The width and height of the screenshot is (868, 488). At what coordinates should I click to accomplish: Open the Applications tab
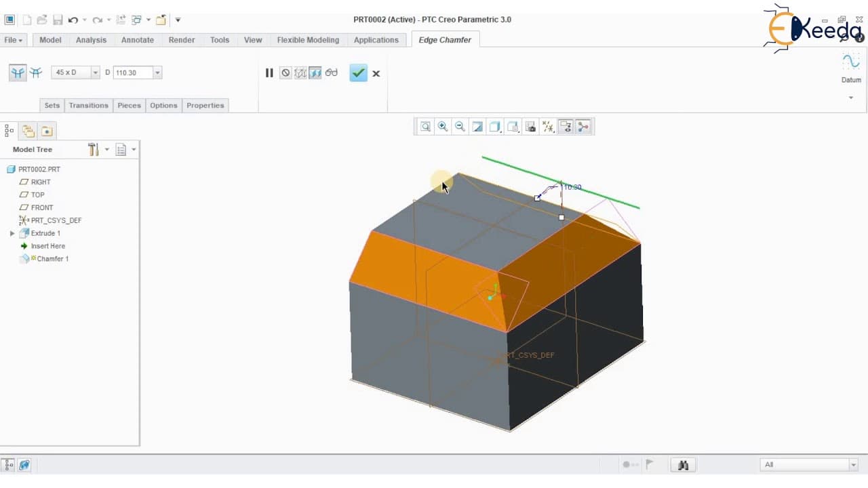click(x=376, y=40)
